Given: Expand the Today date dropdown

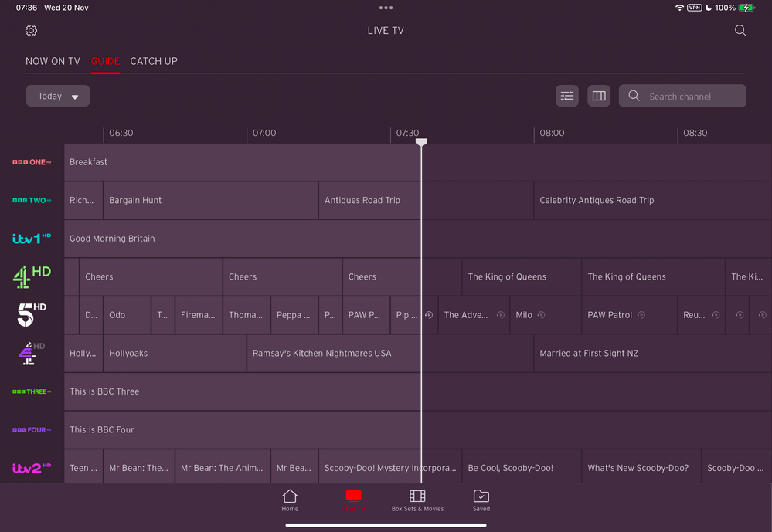Looking at the screenshot, I should (58, 96).
